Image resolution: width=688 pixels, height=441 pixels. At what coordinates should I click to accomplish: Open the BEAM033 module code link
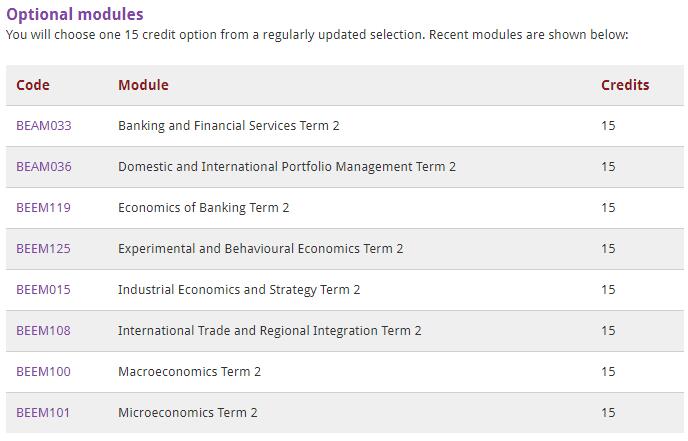click(x=44, y=126)
